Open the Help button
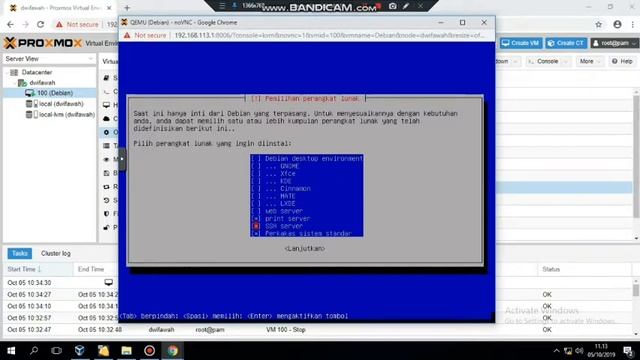The height and width of the screenshot is (360, 640). pos(622,61)
